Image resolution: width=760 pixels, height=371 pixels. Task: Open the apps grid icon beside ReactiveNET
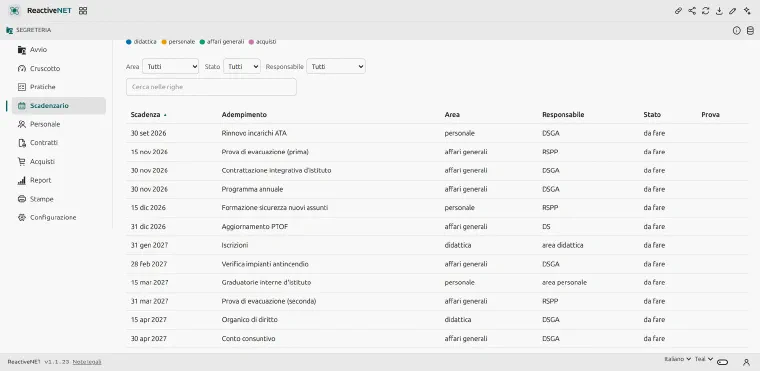83,11
